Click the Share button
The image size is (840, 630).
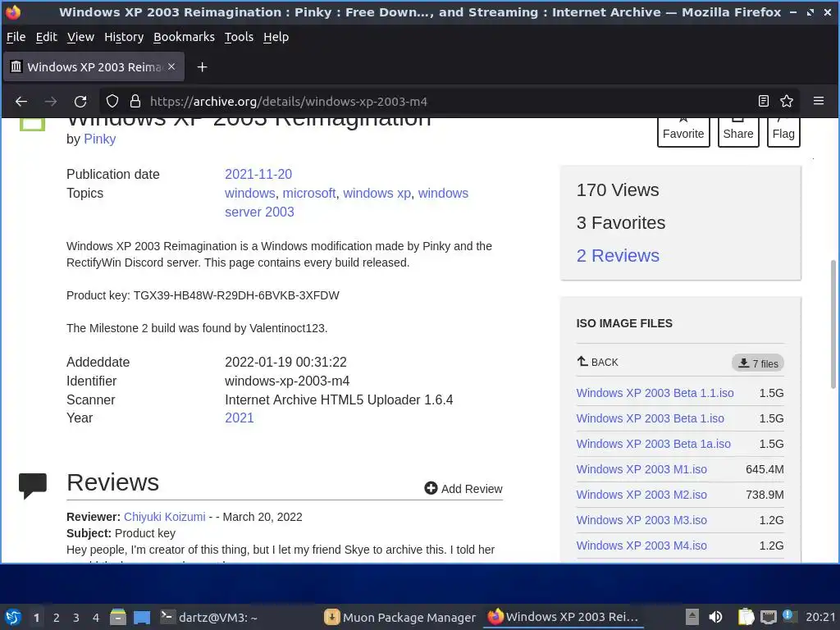click(x=738, y=132)
